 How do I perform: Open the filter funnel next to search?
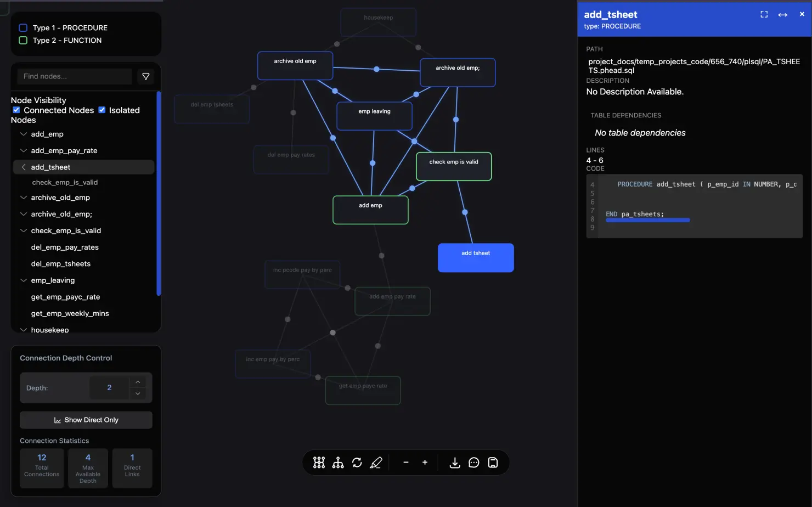[x=146, y=76]
